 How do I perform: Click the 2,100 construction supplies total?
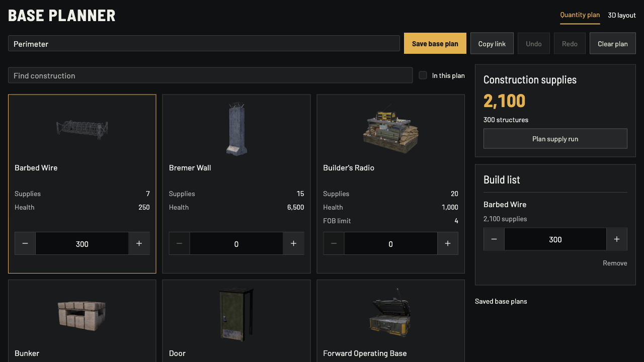[505, 101]
